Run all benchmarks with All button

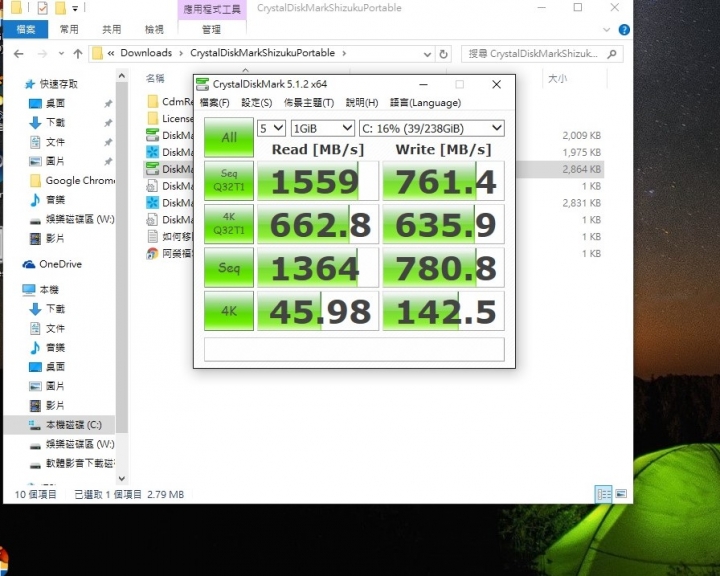point(229,137)
